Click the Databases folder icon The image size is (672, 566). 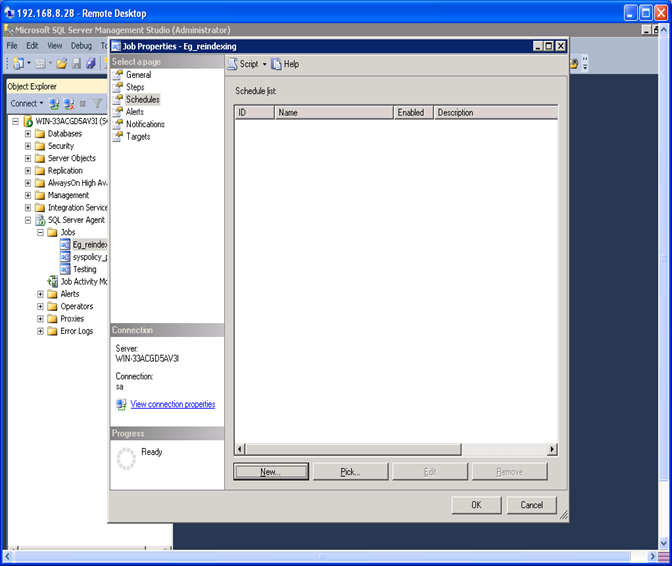coord(40,134)
